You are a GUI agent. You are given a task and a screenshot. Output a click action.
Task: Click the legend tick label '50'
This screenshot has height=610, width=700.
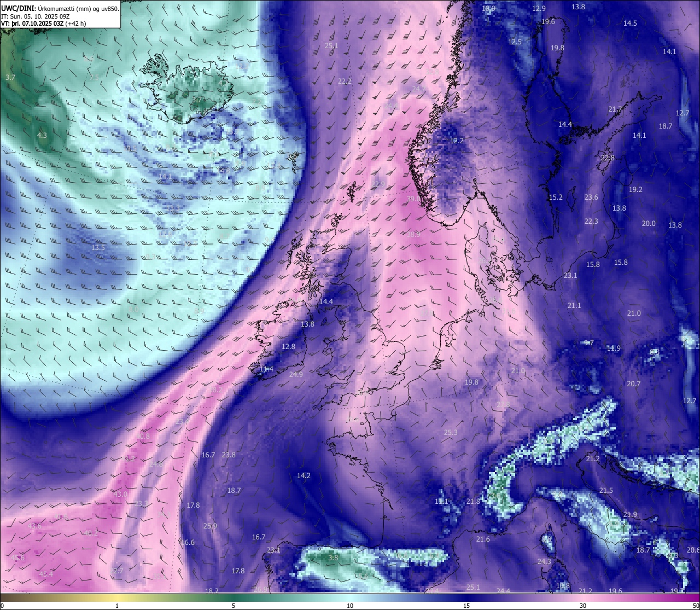click(696, 606)
